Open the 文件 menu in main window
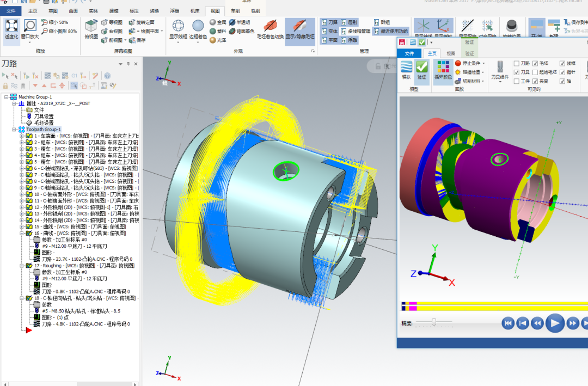 [x=11, y=11]
